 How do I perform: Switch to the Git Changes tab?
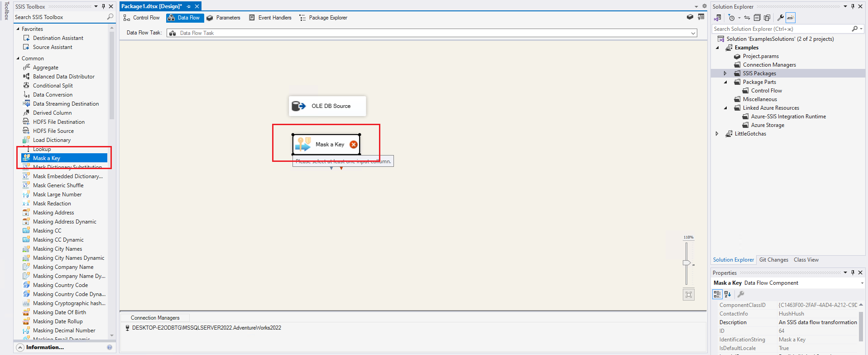[773, 260]
